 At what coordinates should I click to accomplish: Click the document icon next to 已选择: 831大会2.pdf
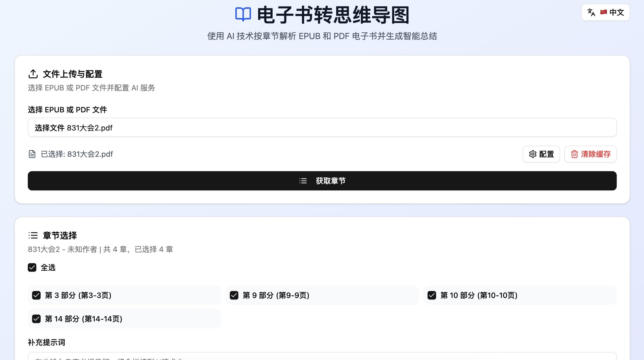[32, 154]
